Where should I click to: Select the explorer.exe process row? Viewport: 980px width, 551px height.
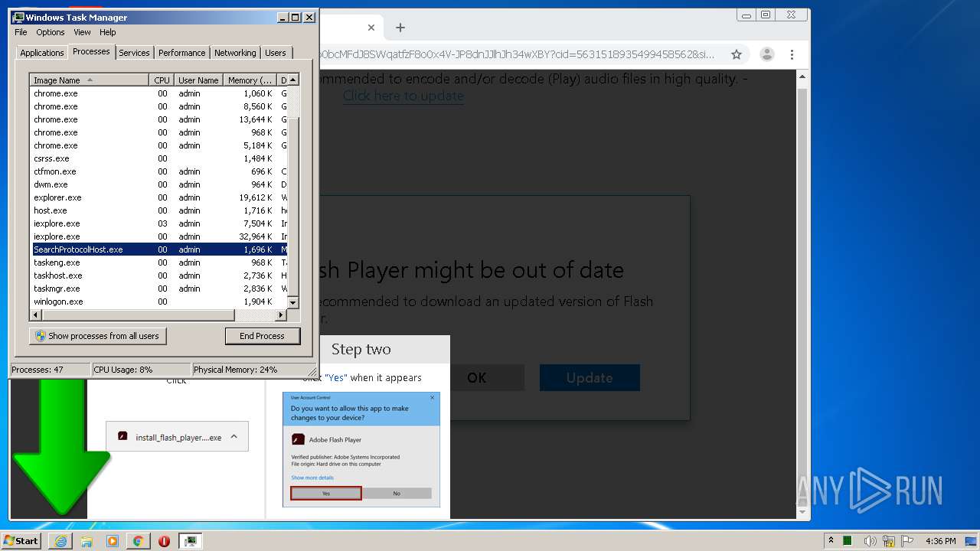click(159, 197)
